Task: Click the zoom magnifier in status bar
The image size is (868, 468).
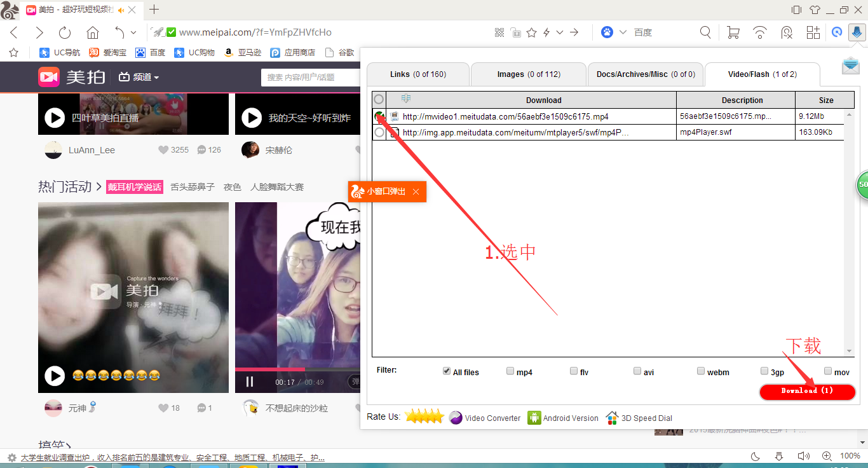Action: click(x=827, y=456)
